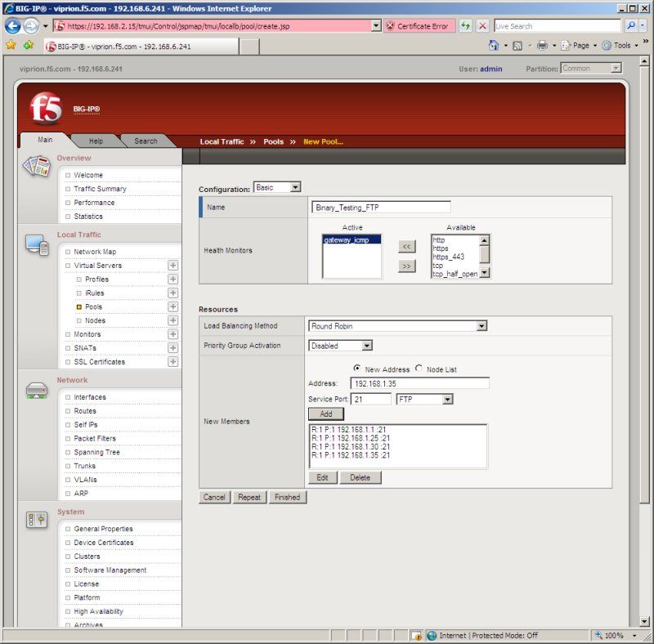Open the Priority Group Activation dropdown
This screenshot has width=654, height=644.
point(340,346)
